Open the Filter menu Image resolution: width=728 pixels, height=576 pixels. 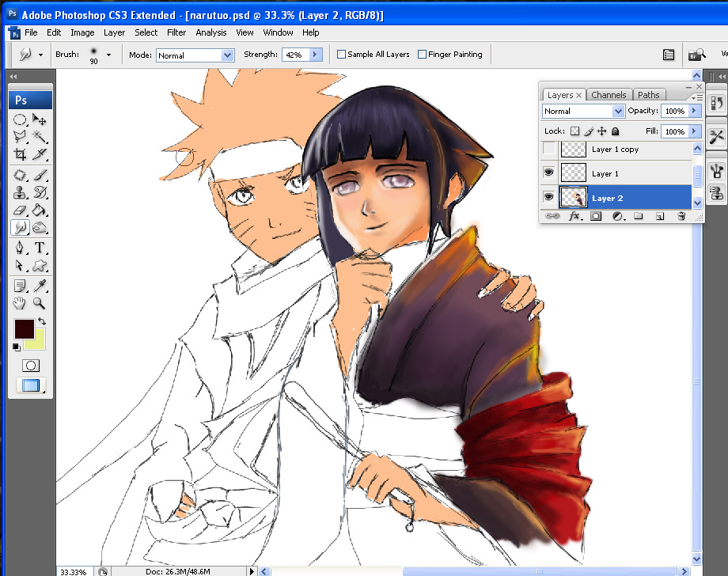point(176,32)
